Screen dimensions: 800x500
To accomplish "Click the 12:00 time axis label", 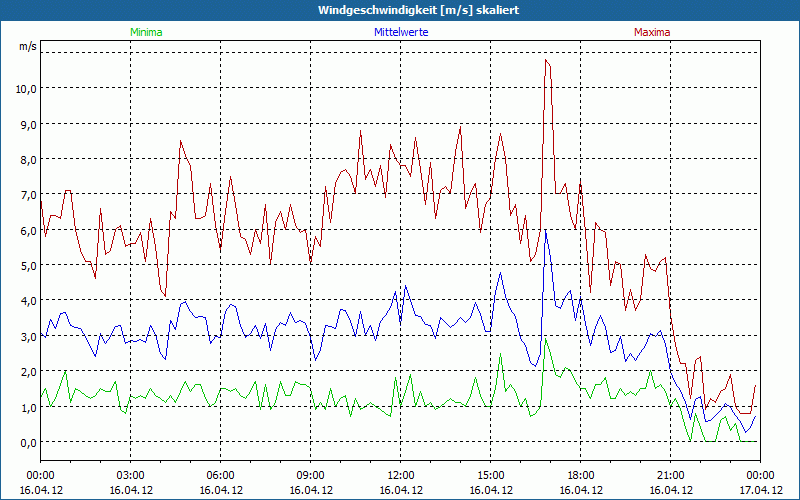I will 401,476.
